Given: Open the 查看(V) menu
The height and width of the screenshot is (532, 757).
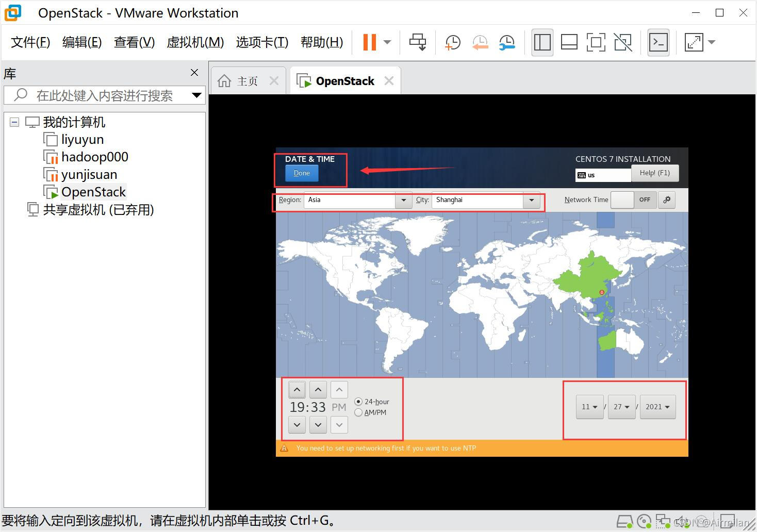Looking at the screenshot, I should (134, 42).
